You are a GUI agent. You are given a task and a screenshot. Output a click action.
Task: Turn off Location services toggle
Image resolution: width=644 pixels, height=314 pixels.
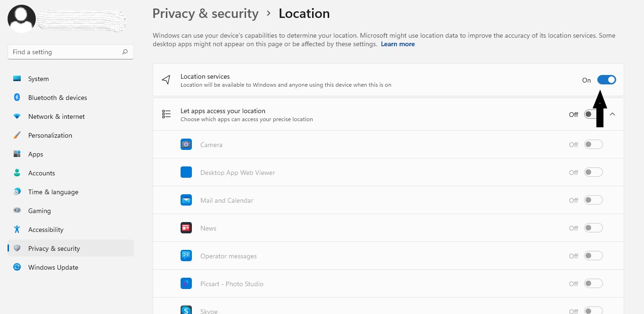[606, 80]
